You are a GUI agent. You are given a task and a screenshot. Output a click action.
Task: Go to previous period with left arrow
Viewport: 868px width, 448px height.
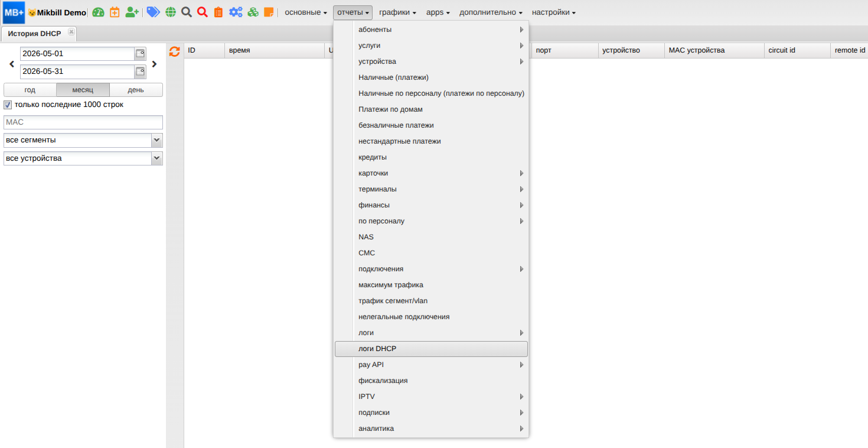click(12, 64)
